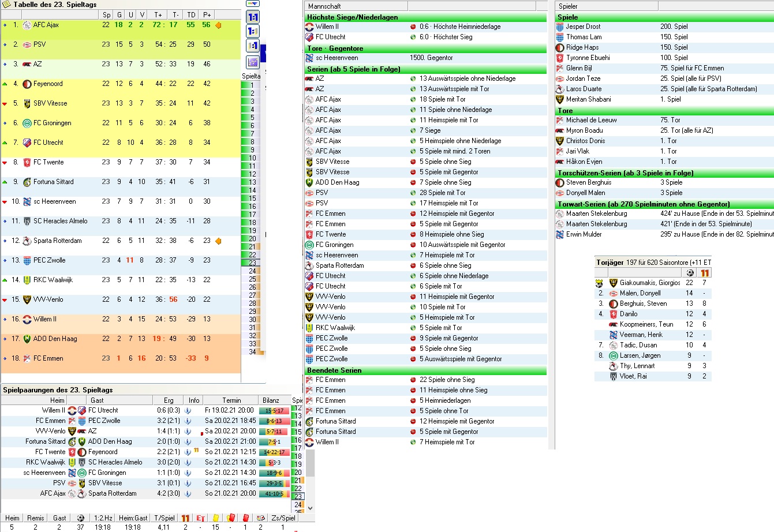This screenshot has height=532, width=774.
Task: Open match info icon for Willem II vs FC Utrecht
Action: (x=188, y=411)
